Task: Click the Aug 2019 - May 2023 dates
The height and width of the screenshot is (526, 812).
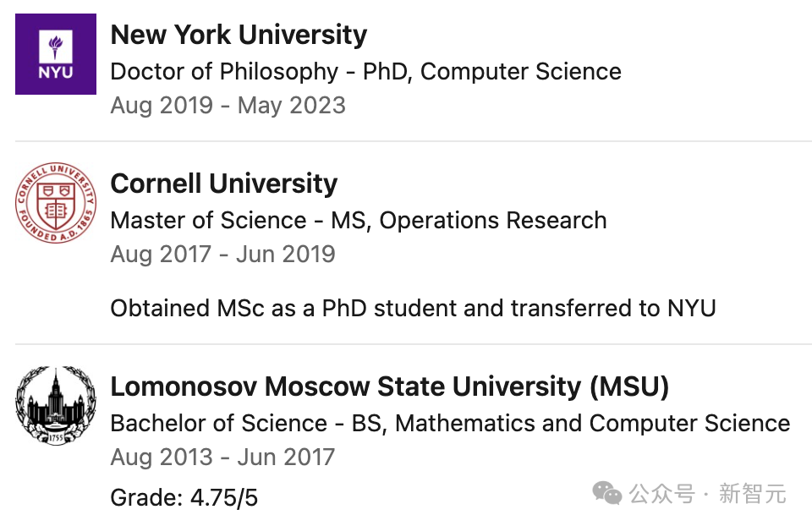Action: coord(228,106)
